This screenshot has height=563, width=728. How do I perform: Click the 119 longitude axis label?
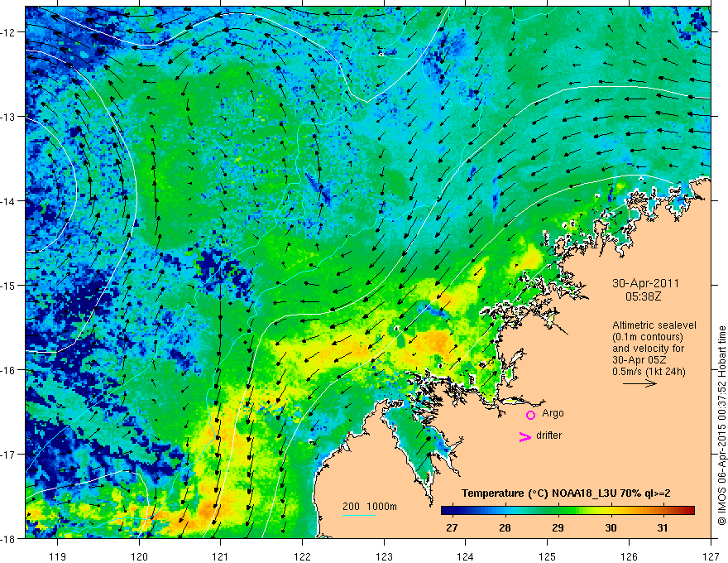pos(58,556)
